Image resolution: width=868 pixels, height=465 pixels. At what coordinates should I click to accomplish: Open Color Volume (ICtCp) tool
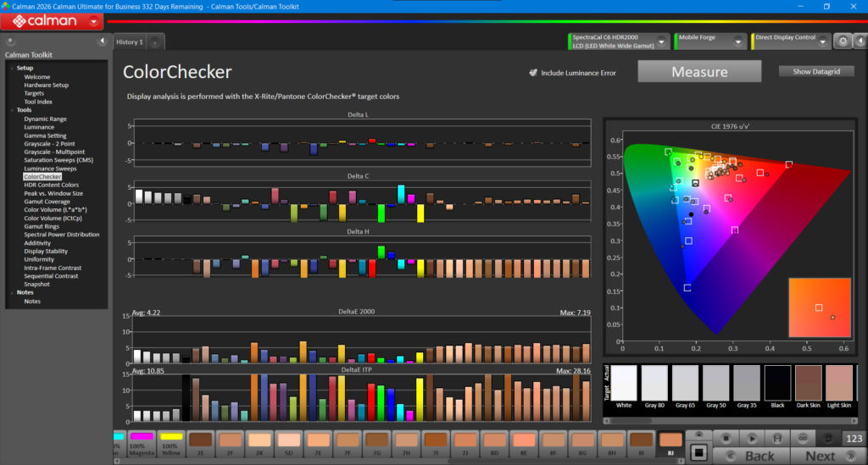point(53,218)
